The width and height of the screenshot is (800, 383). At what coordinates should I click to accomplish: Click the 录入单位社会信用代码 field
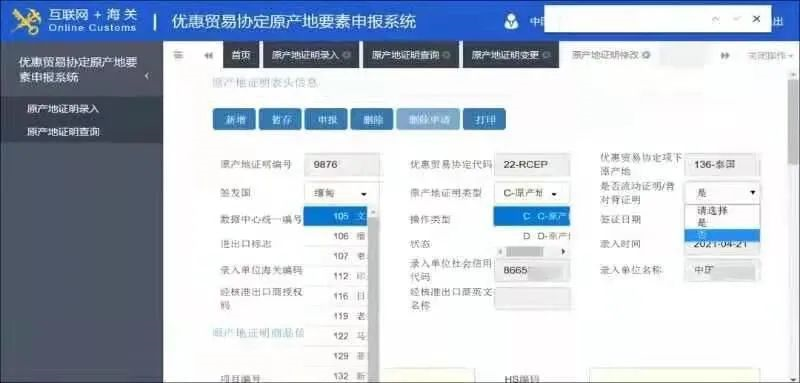(x=532, y=270)
